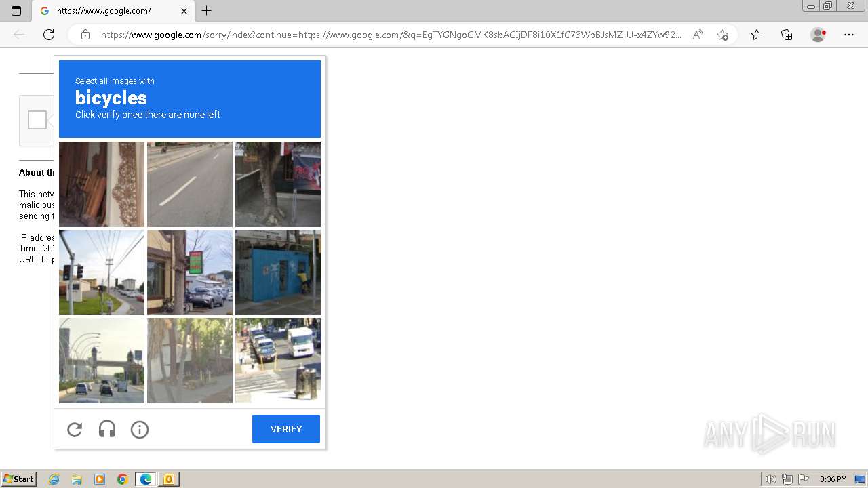Screen dimensions: 868x488
Task: Select the highway archway cars tile
Action: [x=102, y=361]
